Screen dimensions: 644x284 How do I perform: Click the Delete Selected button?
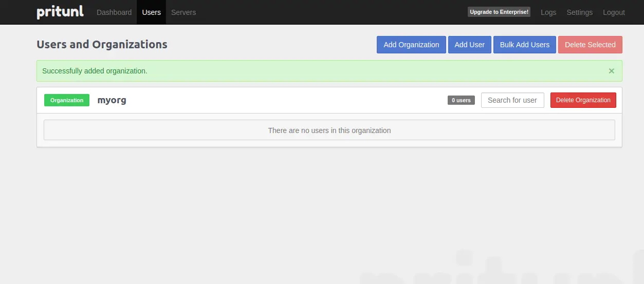click(590, 45)
